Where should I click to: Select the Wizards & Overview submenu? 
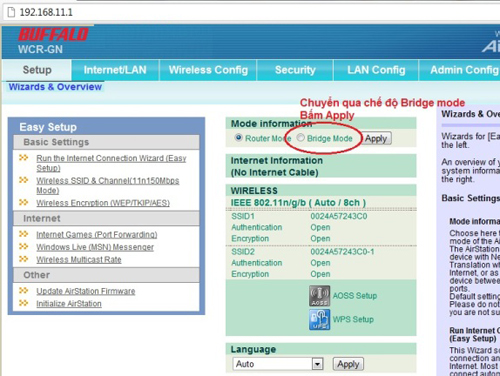pos(55,87)
